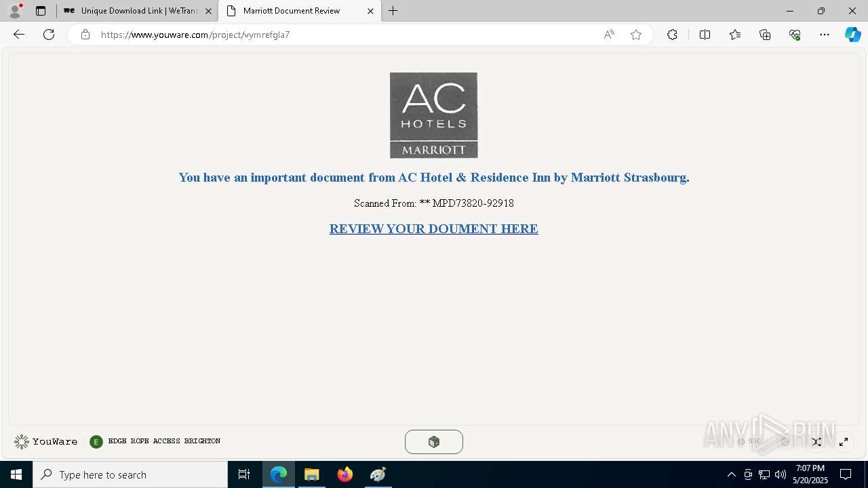
Task: Open Browser essentials heart icon
Action: point(795,35)
